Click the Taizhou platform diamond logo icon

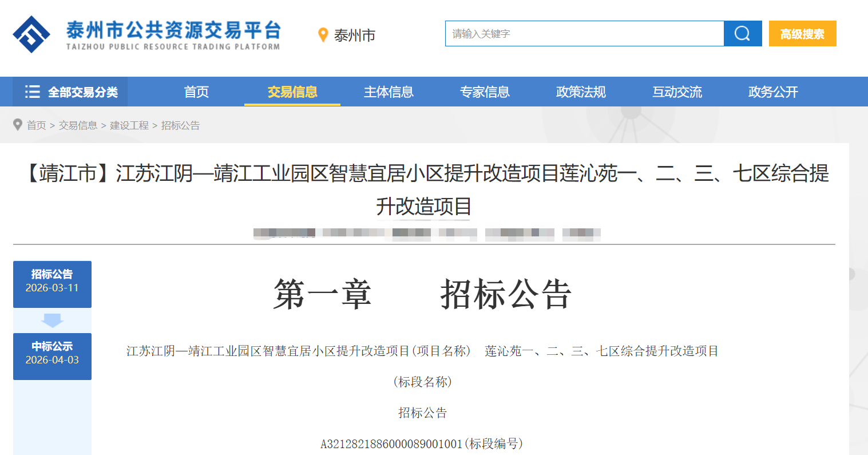pos(31,34)
